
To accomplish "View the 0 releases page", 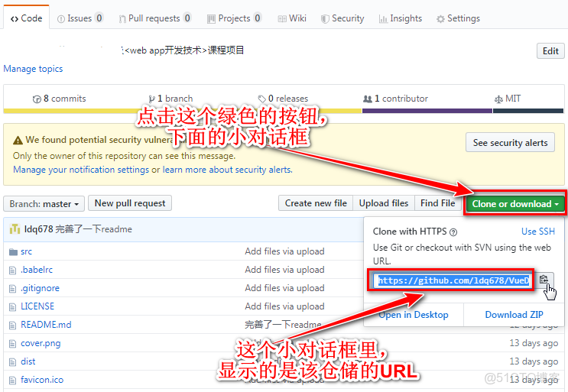I will pos(283,99).
